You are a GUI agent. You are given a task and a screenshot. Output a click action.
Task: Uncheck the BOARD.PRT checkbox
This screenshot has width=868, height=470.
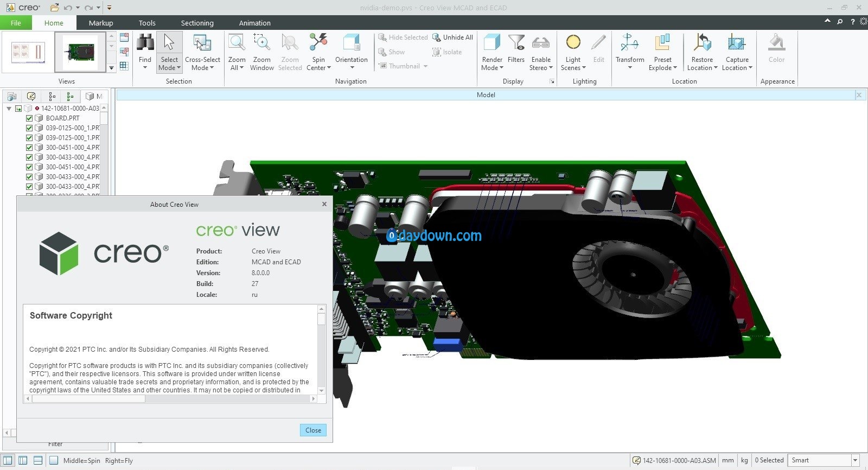point(29,118)
